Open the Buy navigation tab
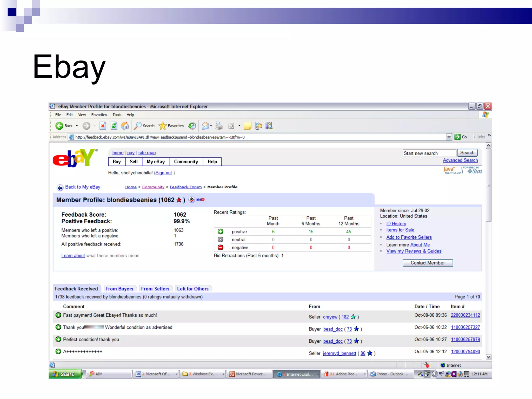 click(117, 162)
